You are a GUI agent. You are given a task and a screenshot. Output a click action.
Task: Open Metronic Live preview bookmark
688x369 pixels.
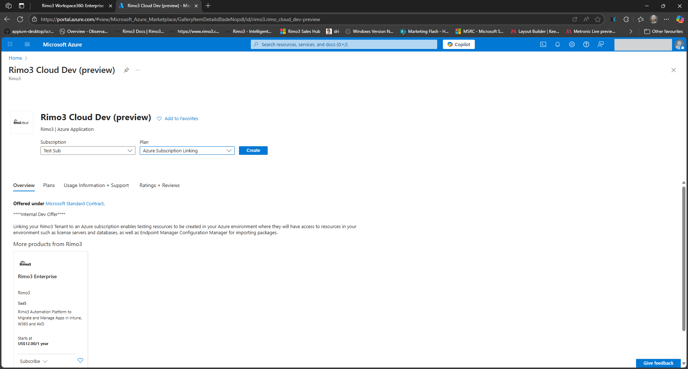click(x=591, y=32)
